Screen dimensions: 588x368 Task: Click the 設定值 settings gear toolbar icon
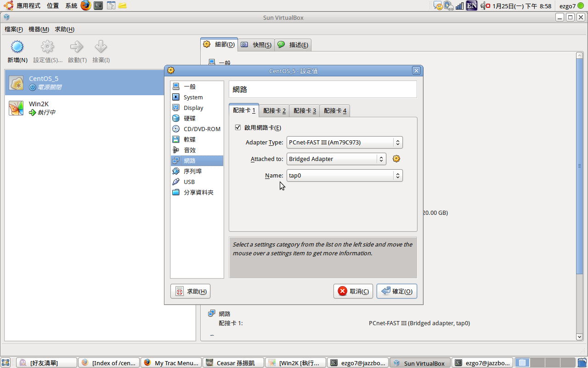pos(47,47)
